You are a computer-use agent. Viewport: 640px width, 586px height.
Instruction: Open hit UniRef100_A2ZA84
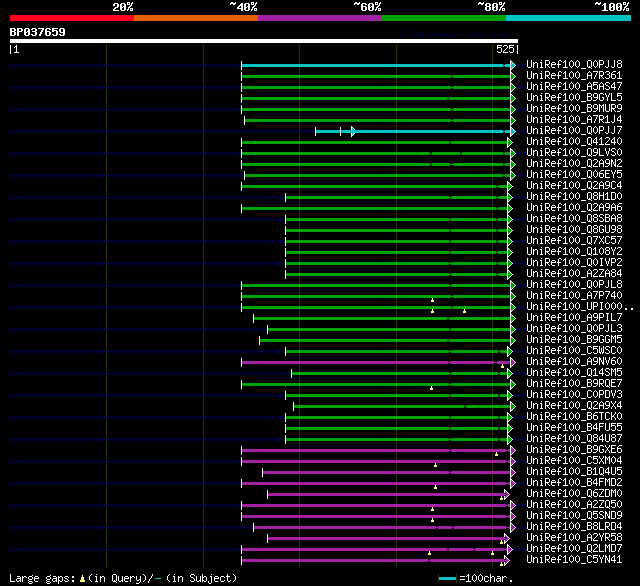tap(574, 274)
